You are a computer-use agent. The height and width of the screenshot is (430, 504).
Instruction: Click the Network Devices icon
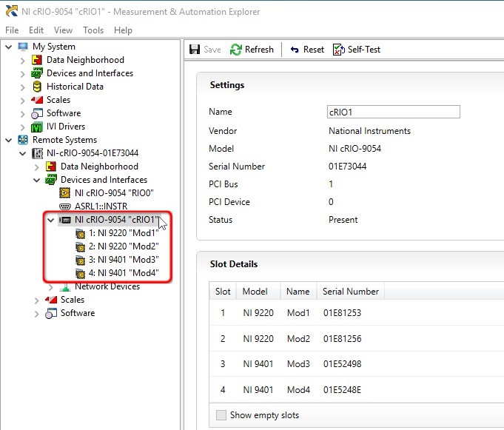coord(65,286)
